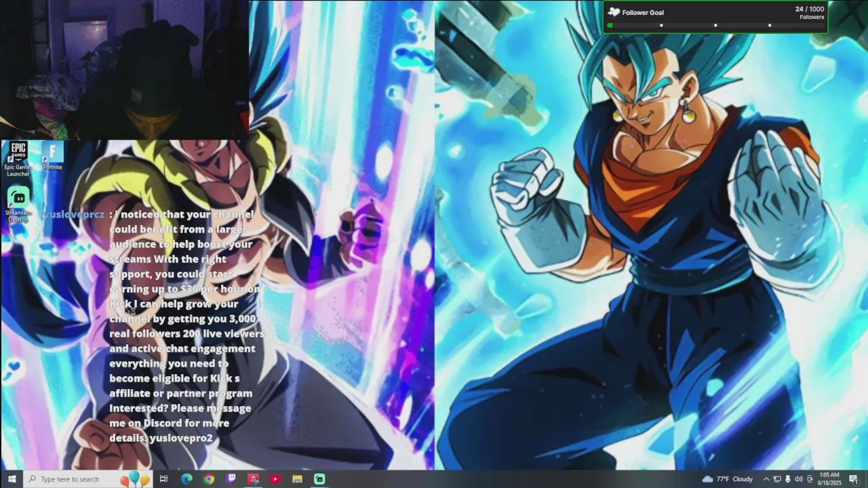Open Google Chrome from the taskbar
868x488 pixels.
pyautogui.click(x=209, y=479)
